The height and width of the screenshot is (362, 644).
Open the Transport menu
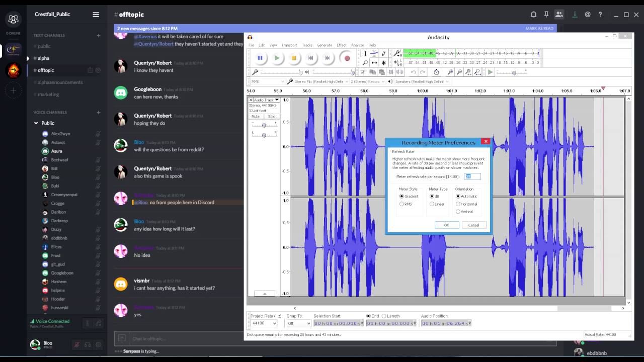point(289,45)
